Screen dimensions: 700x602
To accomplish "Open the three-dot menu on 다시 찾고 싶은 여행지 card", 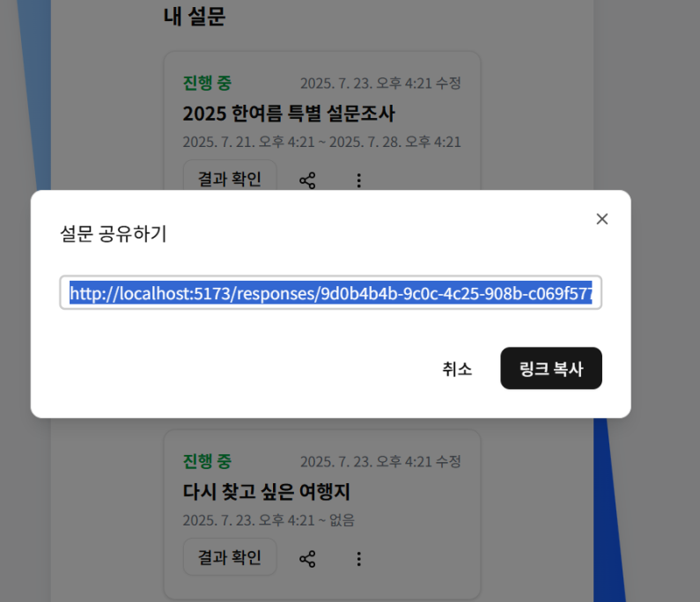I will (359, 559).
